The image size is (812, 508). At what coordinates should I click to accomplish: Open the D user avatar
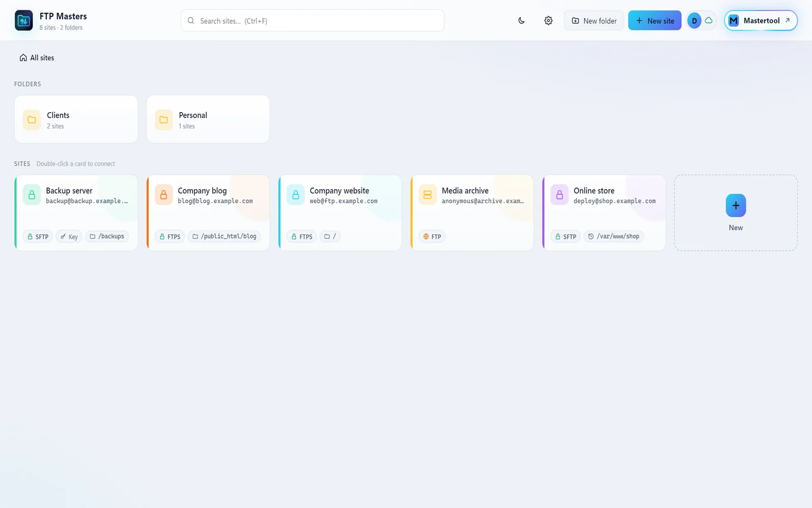point(694,21)
